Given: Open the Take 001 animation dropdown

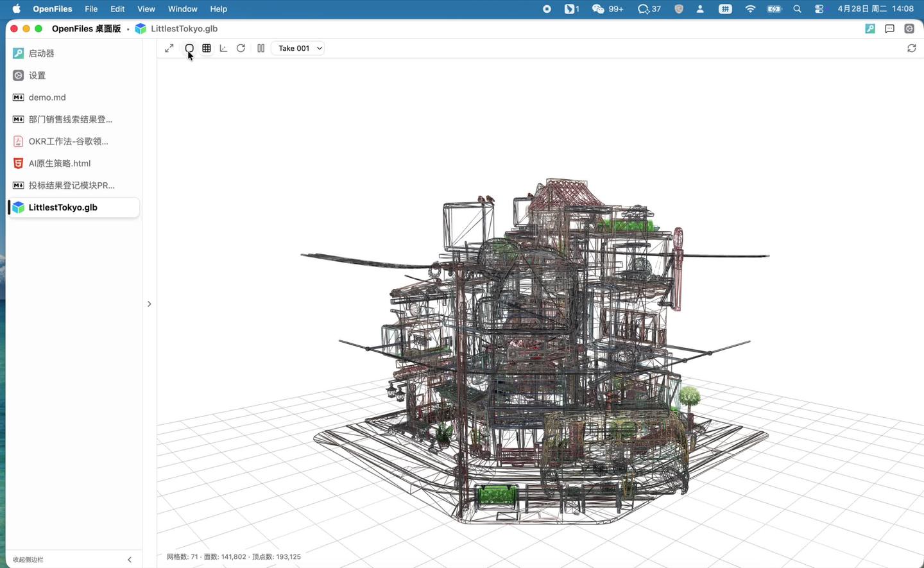Looking at the screenshot, I should point(298,48).
